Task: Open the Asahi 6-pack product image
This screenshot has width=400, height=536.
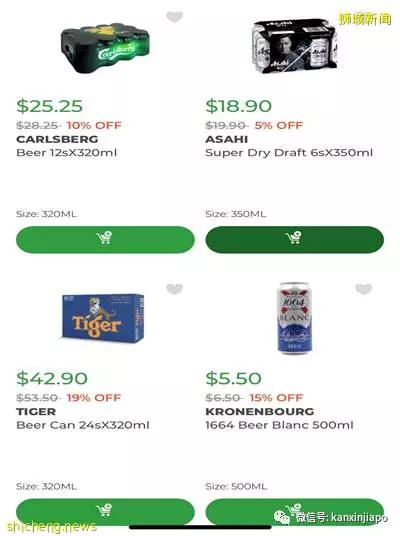Action: (295, 46)
